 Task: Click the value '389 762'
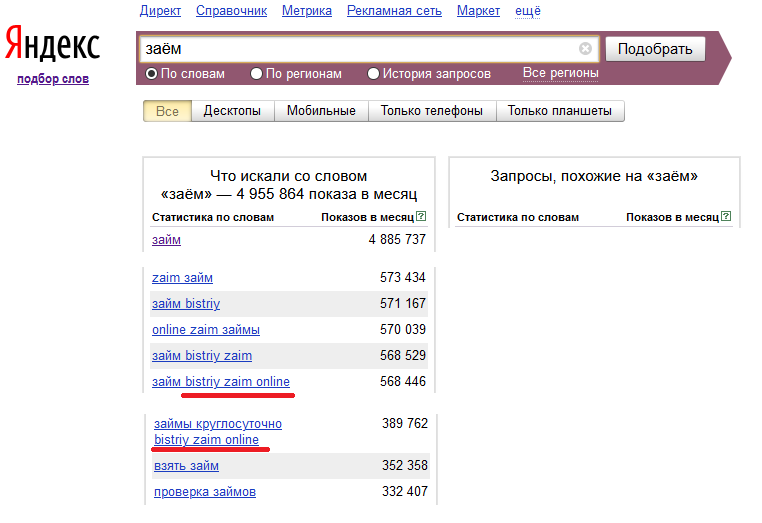click(x=405, y=423)
